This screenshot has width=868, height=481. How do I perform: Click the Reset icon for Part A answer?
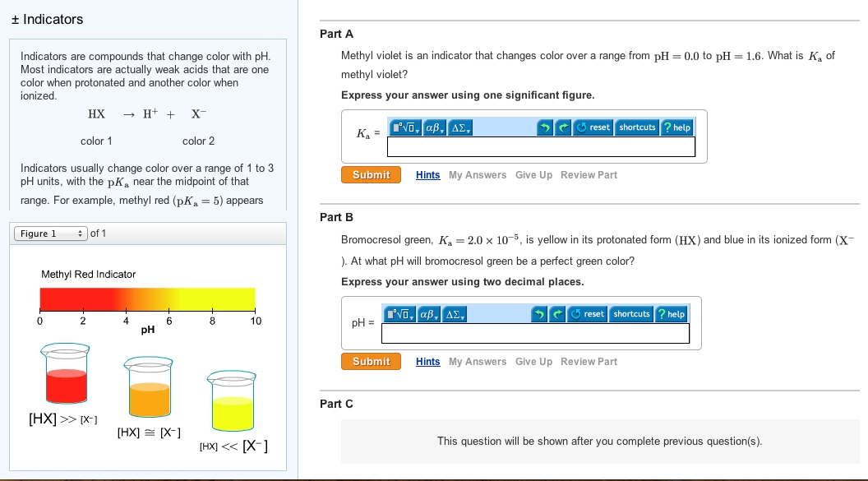(x=581, y=127)
